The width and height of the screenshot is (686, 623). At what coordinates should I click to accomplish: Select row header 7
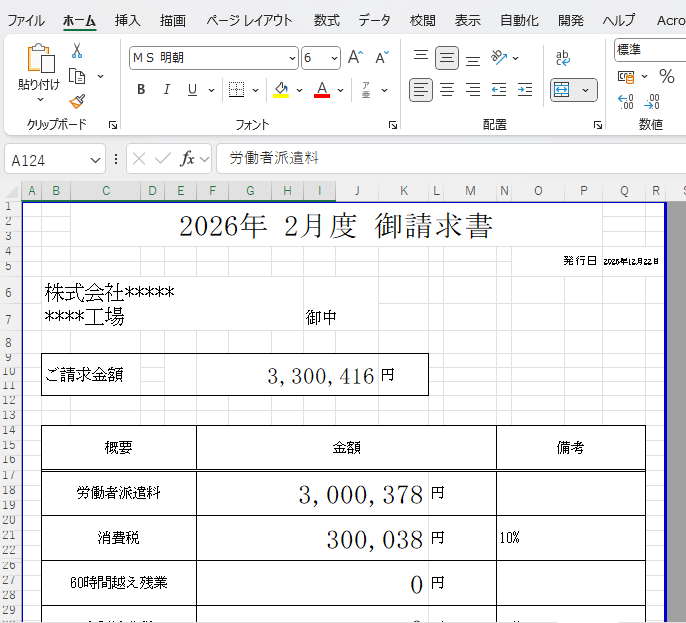coord(9,319)
